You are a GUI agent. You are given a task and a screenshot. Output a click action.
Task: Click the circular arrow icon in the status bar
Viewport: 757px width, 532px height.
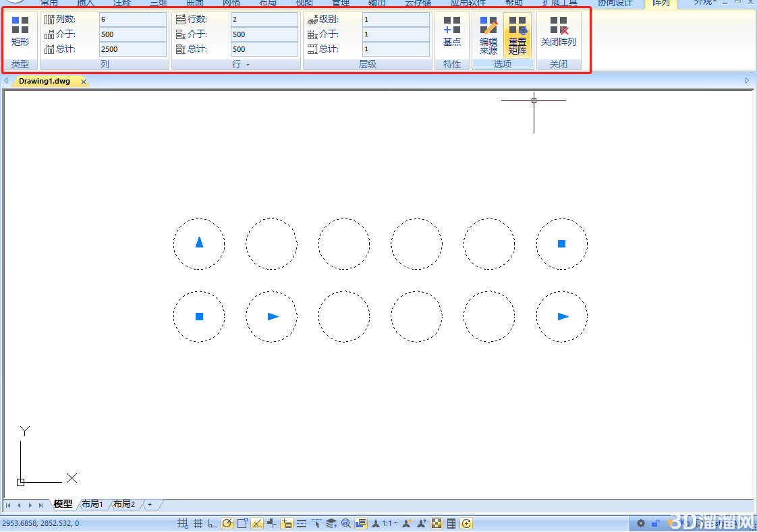coord(466,523)
